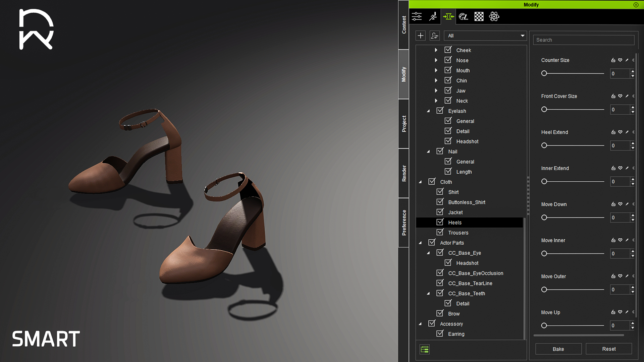This screenshot has height=362, width=644.
Task: Click lock icon for Move Down
Action: pyautogui.click(x=613, y=204)
